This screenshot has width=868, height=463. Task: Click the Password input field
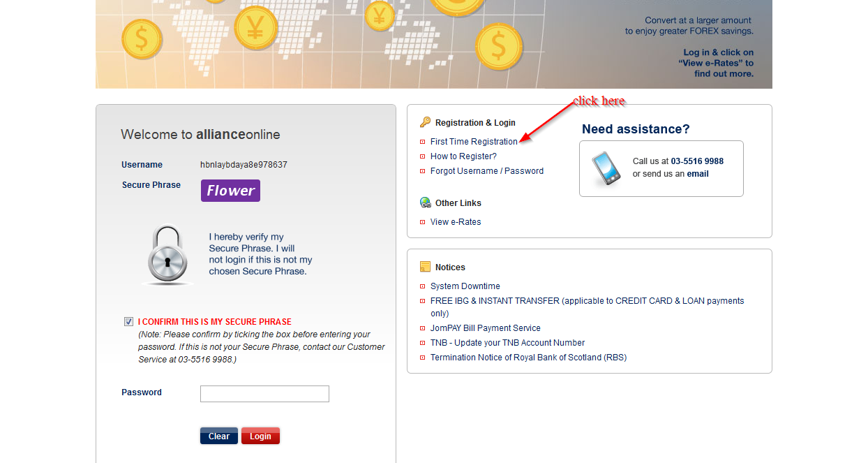click(264, 394)
